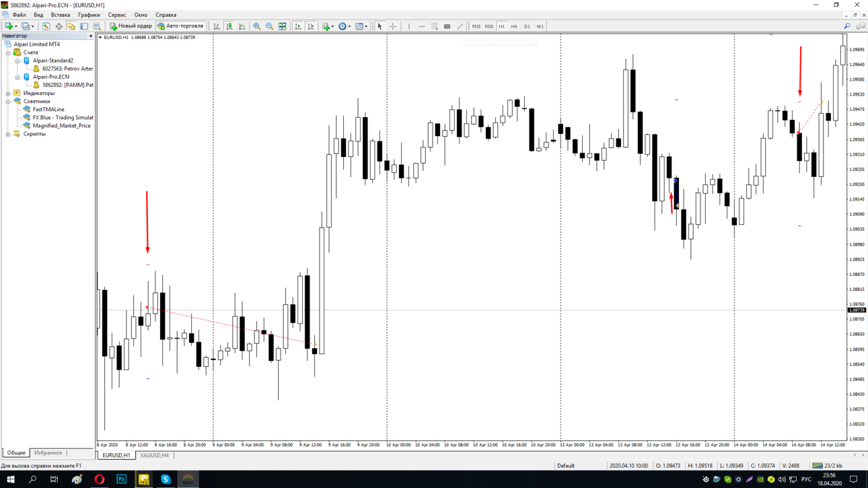Toggle chart auto scroll icon

[298, 26]
